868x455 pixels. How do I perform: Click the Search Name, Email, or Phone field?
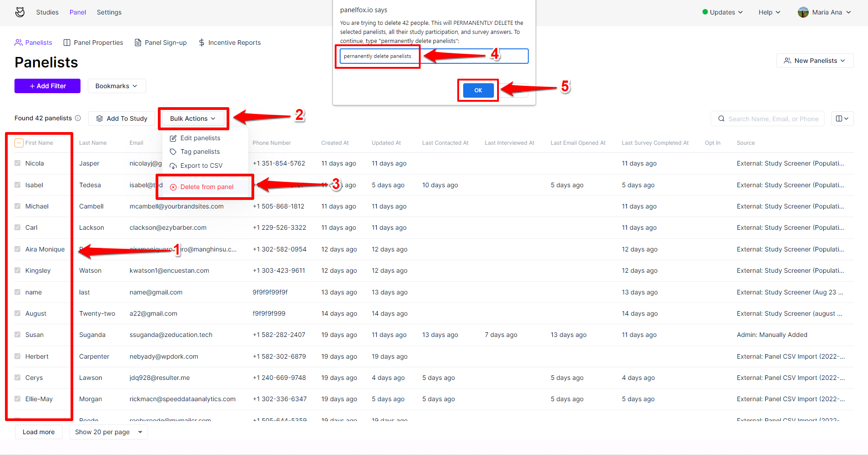tap(768, 118)
